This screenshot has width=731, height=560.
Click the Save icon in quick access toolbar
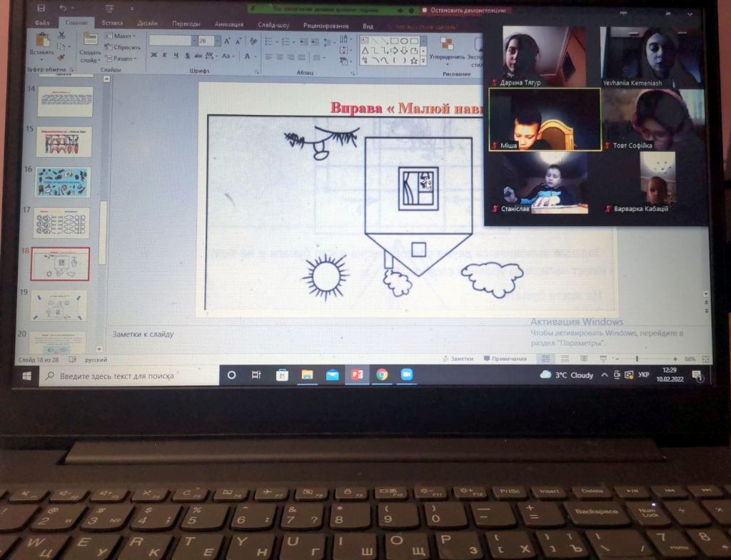(x=41, y=8)
